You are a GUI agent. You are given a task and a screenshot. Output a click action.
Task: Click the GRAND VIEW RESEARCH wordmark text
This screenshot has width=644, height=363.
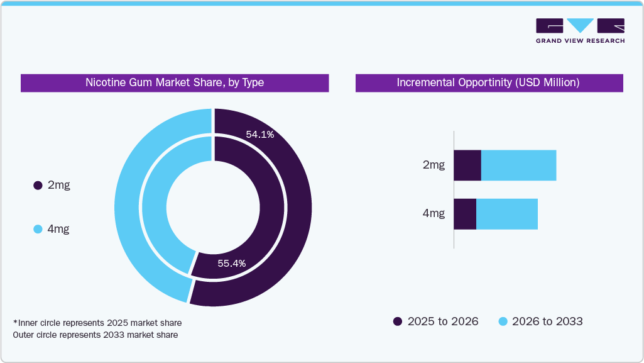(x=580, y=41)
